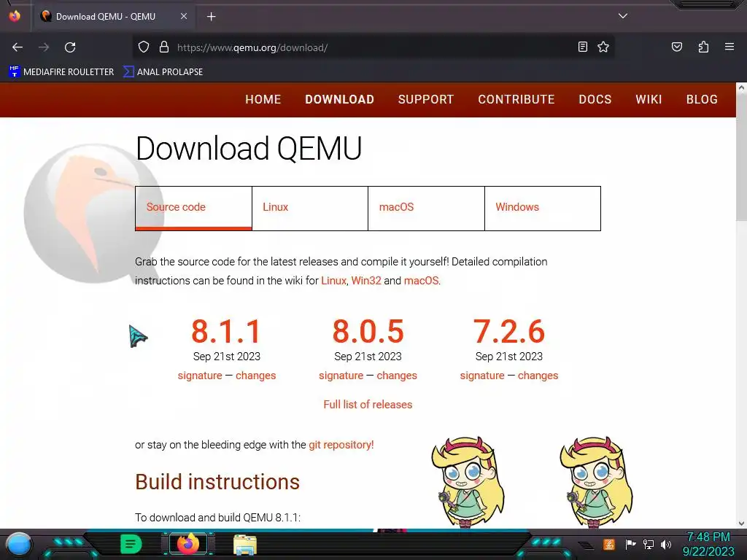Open a new tab with the plus icon
The image size is (747, 560).
click(211, 17)
